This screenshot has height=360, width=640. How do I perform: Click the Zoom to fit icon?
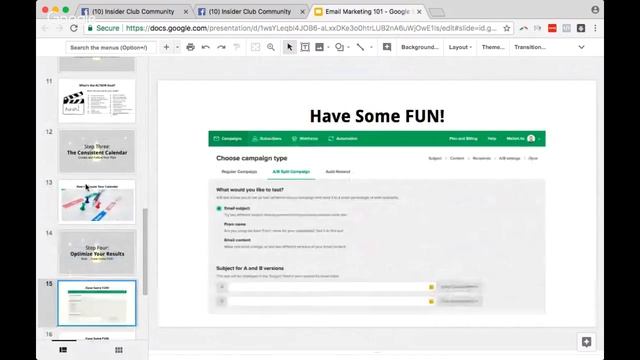pyautogui.click(x=256, y=47)
